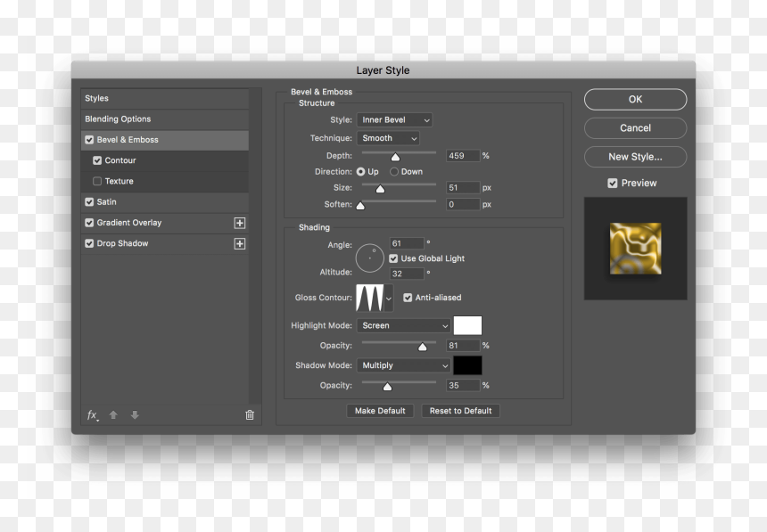This screenshot has width=767, height=532.
Task: Click the delete effect trash icon
Action: [x=250, y=415]
